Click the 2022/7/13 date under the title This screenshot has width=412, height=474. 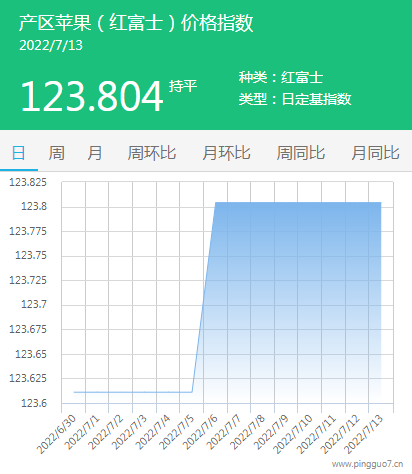51,46
